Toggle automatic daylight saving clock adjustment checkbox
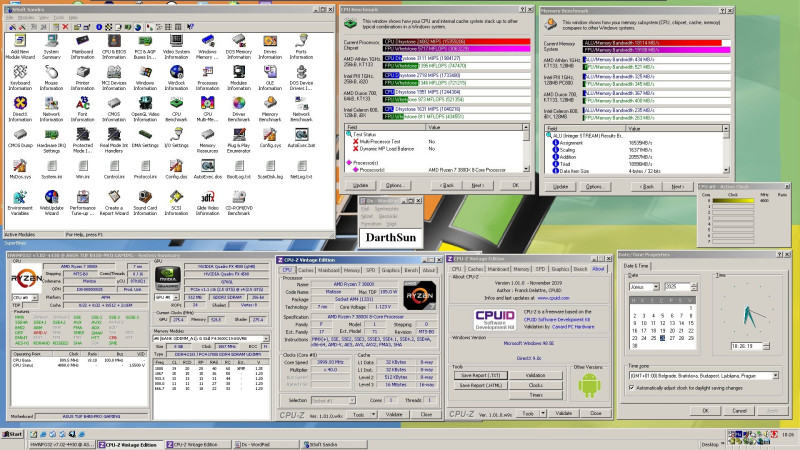 632,388
